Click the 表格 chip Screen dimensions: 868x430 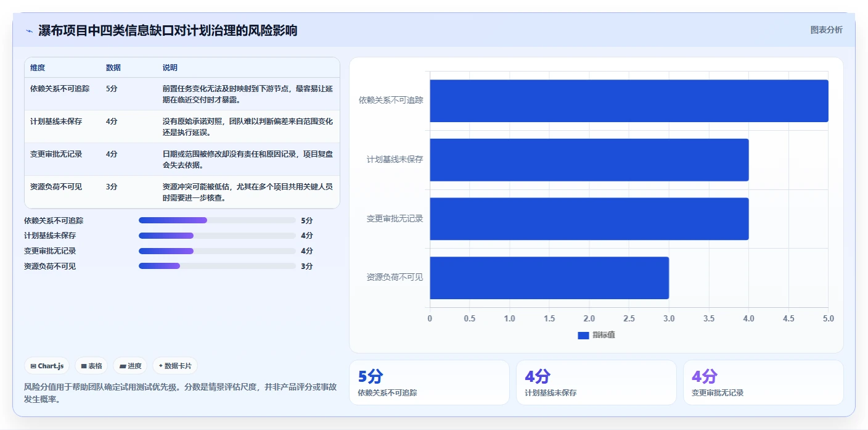(x=91, y=366)
